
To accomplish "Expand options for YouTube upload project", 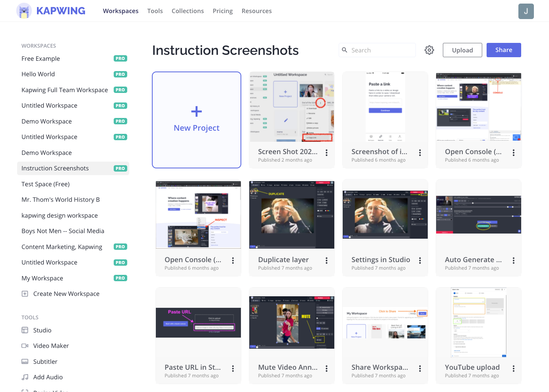I will pos(513,369).
